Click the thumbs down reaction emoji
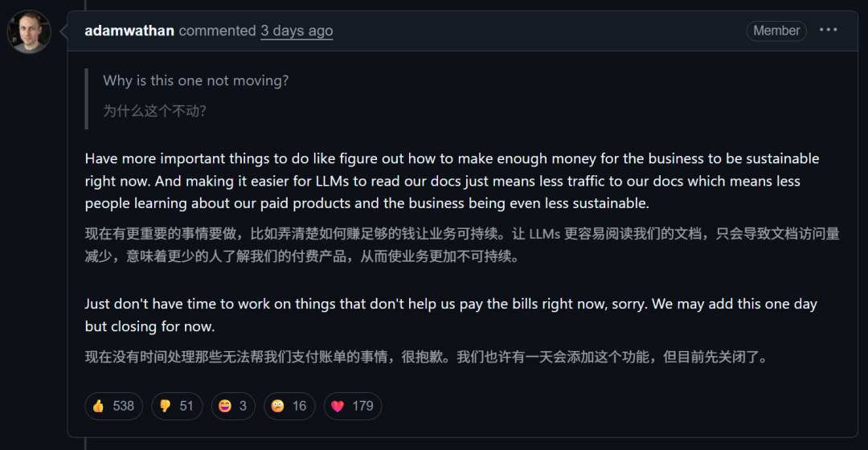868x450 pixels. [166, 406]
